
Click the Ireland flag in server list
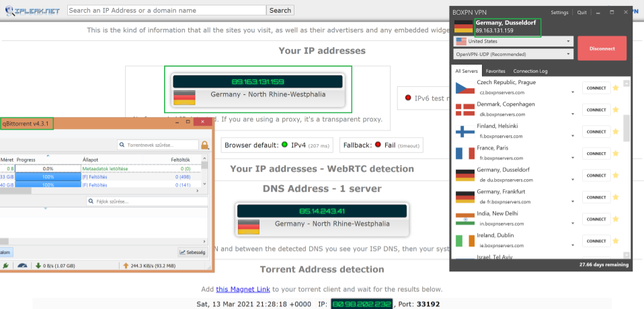[x=465, y=241]
